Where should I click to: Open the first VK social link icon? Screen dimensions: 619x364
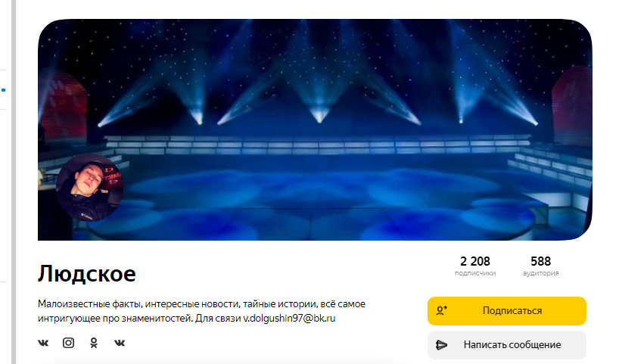(x=43, y=343)
